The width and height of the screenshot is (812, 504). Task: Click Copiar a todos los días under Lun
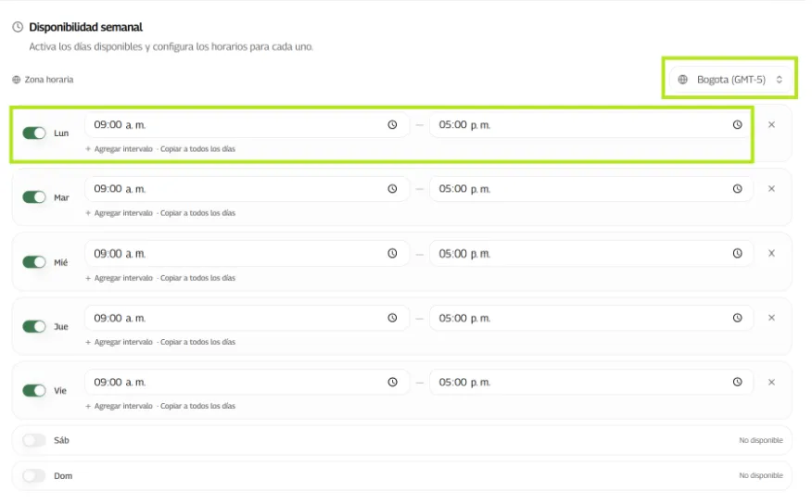(199, 150)
